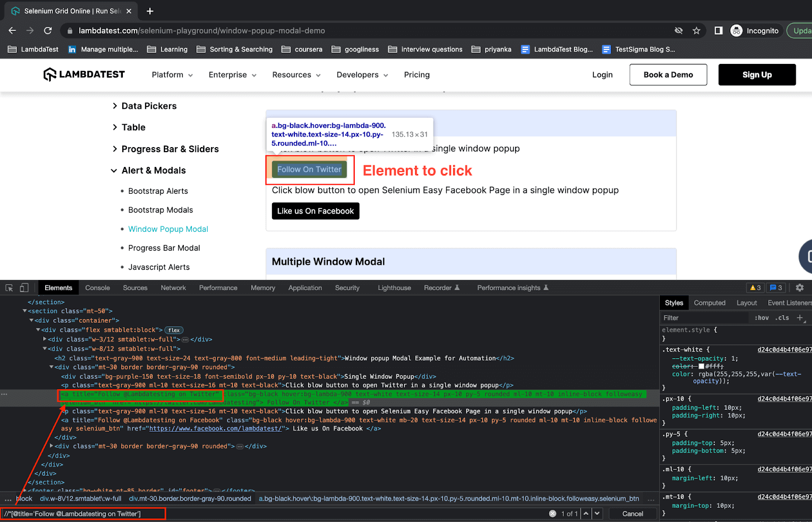Viewport: 812px width, 522px height.
Task: Toggle the :hov element state panel
Action: [761, 318]
